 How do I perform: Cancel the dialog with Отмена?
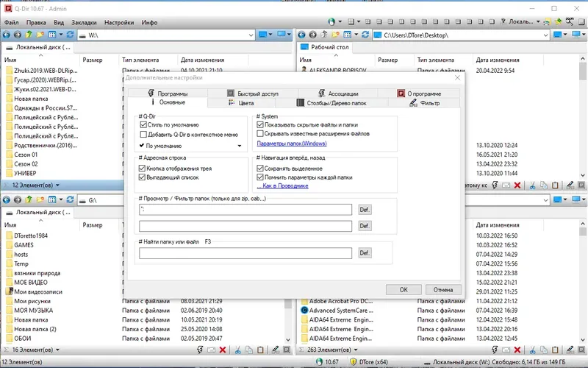point(443,289)
